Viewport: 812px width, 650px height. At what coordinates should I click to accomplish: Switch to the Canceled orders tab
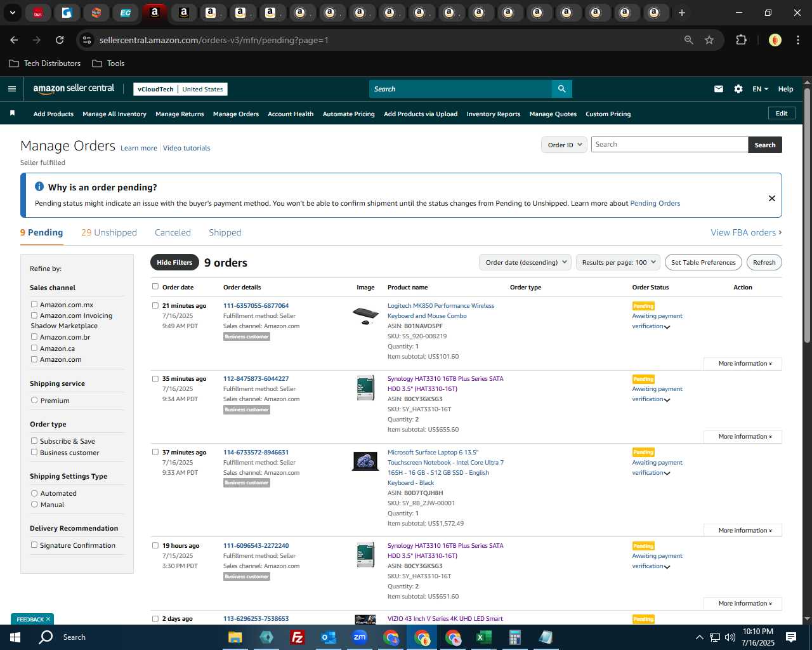173,232
